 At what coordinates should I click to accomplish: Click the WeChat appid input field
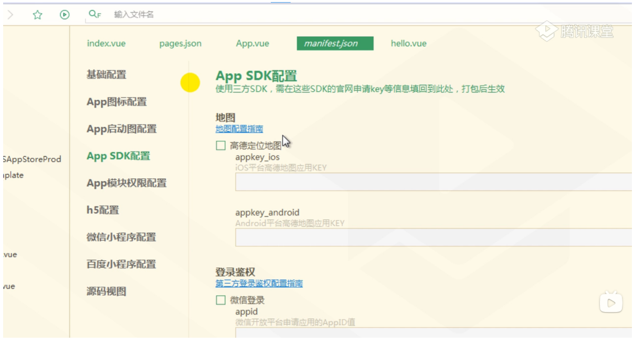[x=434, y=333]
